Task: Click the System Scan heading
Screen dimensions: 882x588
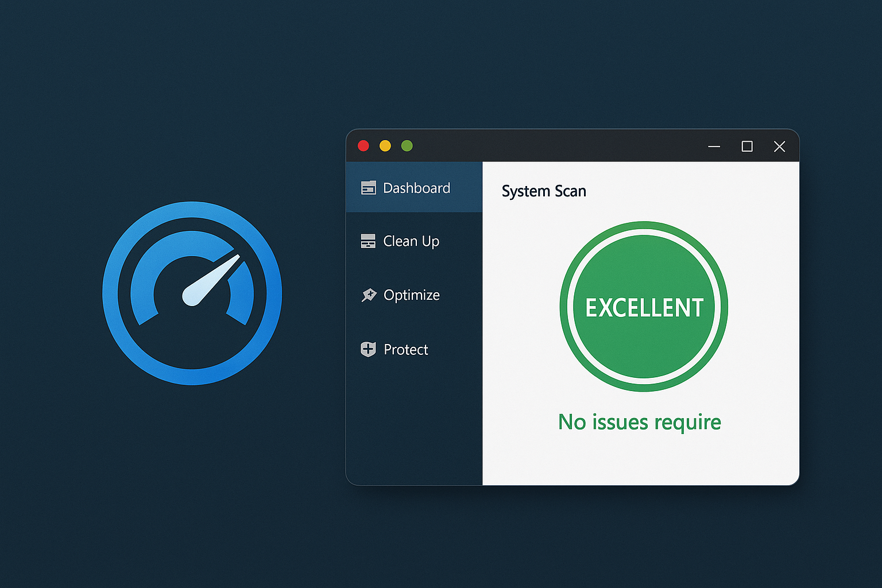Action: pos(544,191)
